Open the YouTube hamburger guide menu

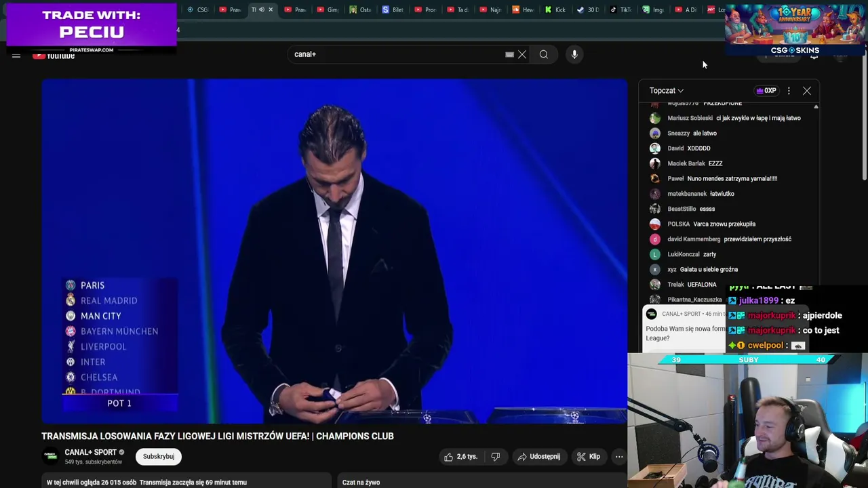tap(16, 56)
